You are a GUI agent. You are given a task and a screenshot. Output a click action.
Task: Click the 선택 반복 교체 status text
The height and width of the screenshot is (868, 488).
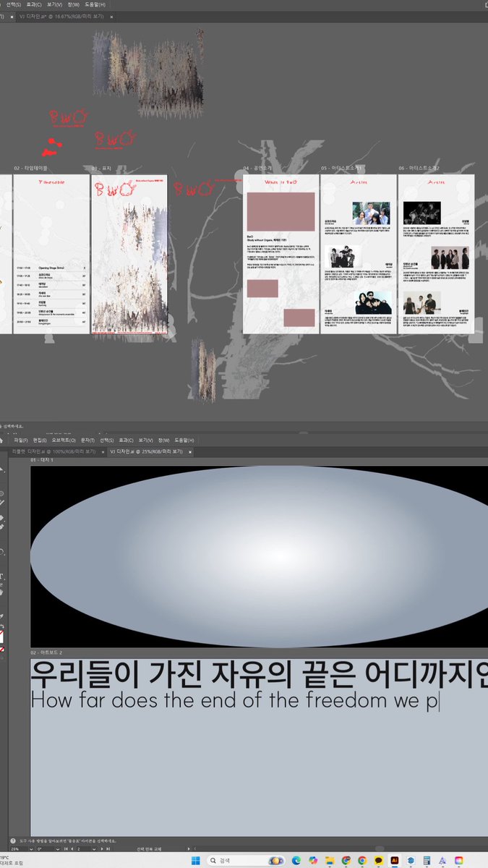pos(149,848)
